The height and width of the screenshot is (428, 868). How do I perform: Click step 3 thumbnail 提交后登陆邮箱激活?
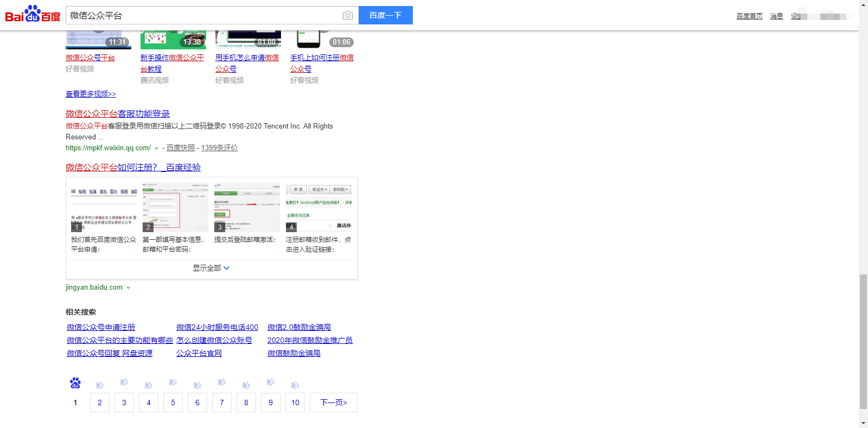(x=247, y=208)
